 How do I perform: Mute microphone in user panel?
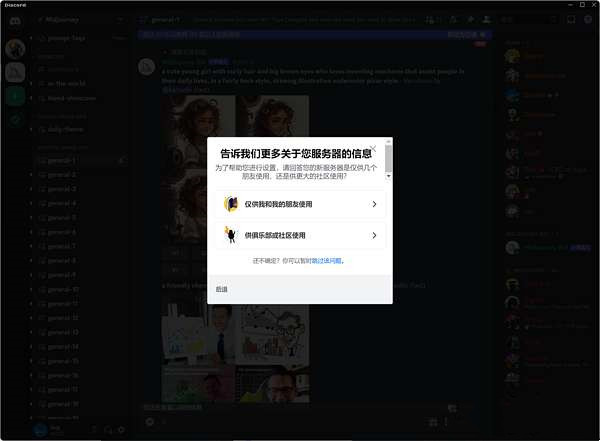point(94,430)
